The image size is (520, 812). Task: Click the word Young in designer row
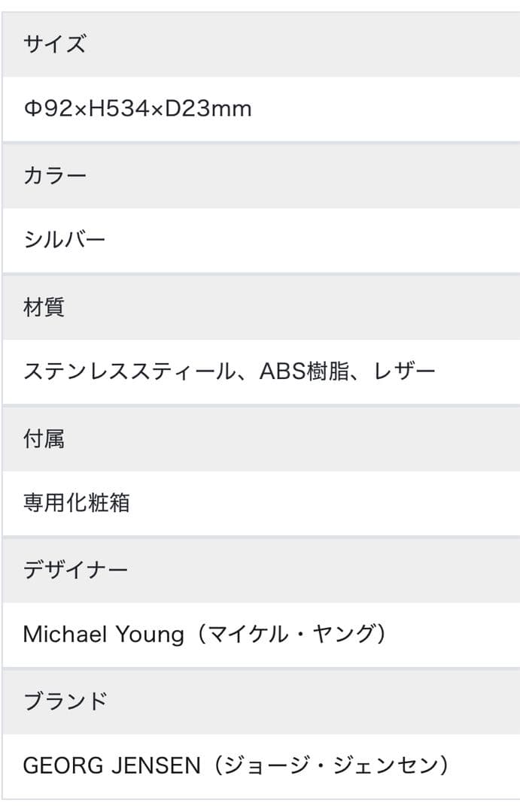(149, 635)
